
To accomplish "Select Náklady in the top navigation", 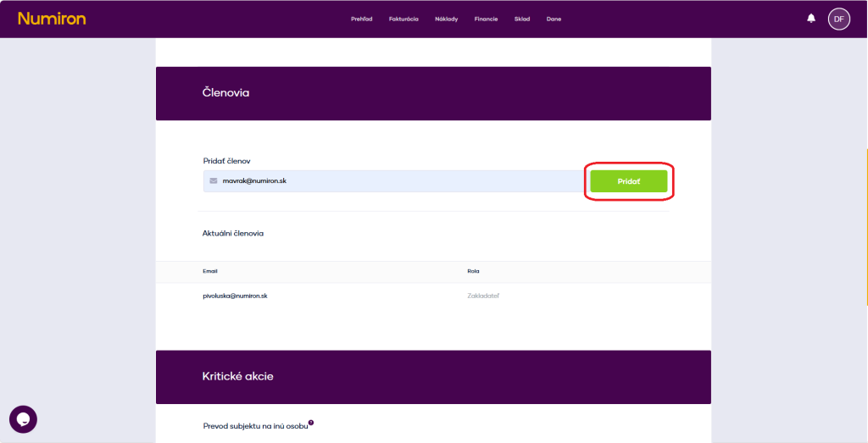I will point(447,19).
